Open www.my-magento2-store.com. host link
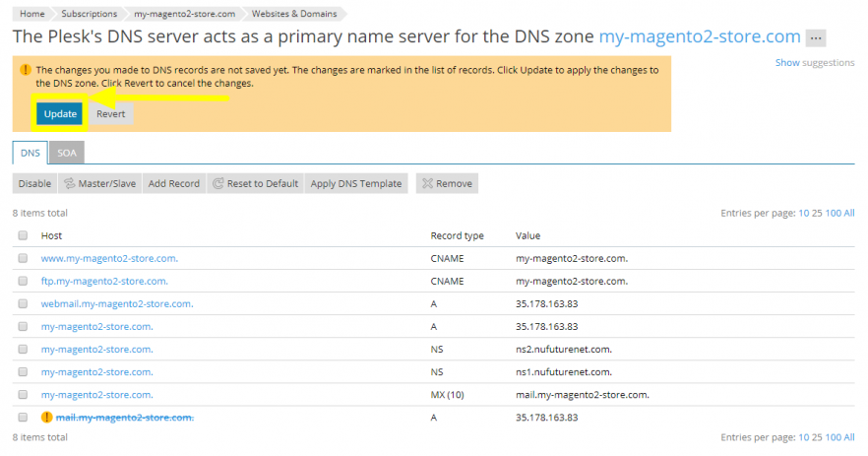Viewport: 868px width, 456px height. tap(109, 258)
